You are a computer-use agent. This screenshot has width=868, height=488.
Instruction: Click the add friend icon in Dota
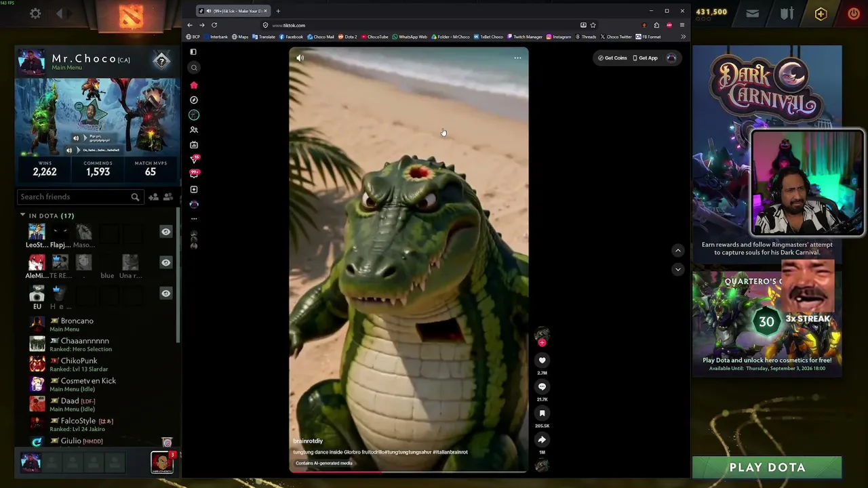point(153,197)
